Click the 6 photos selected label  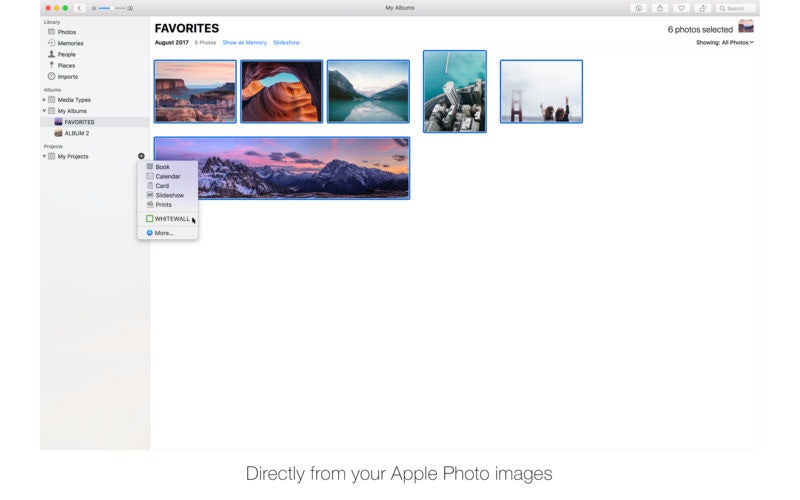point(700,30)
